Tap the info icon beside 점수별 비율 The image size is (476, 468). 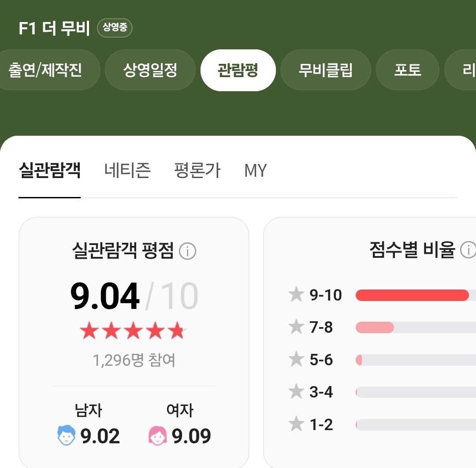468,250
